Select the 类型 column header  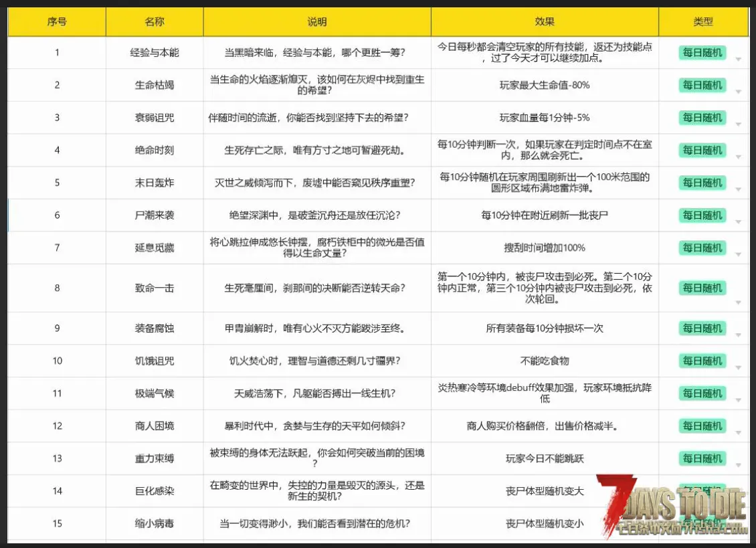coord(702,22)
